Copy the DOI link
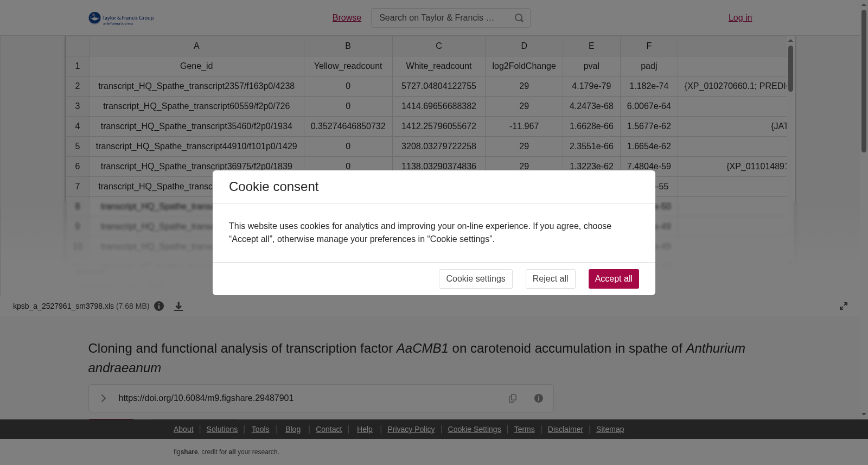Image resolution: width=868 pixels, height=465 pixels. click(513, 398)
